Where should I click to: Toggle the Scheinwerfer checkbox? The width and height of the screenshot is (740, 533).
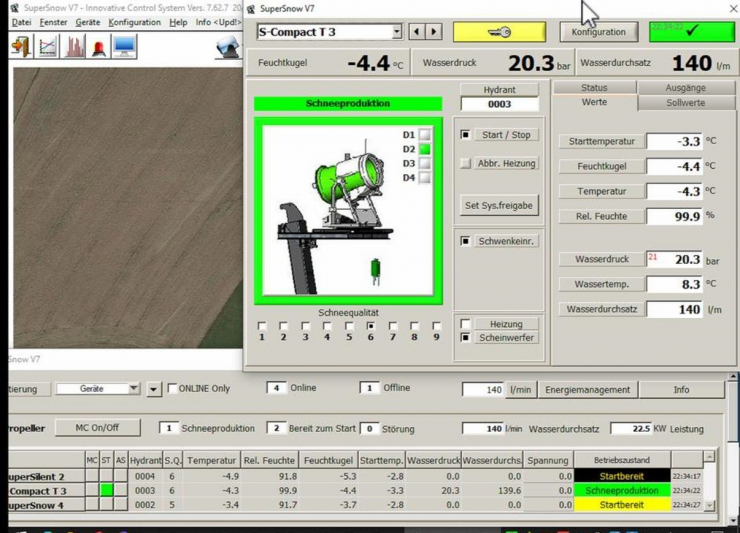[x=466, y=338]
